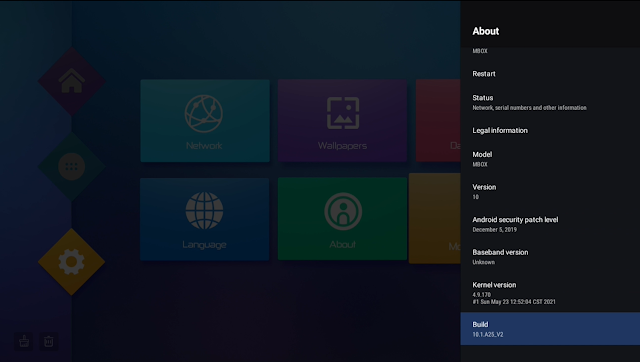This screenshot has height=362, width=640.
Task: Open the Language tile
Action: point(204,219)
